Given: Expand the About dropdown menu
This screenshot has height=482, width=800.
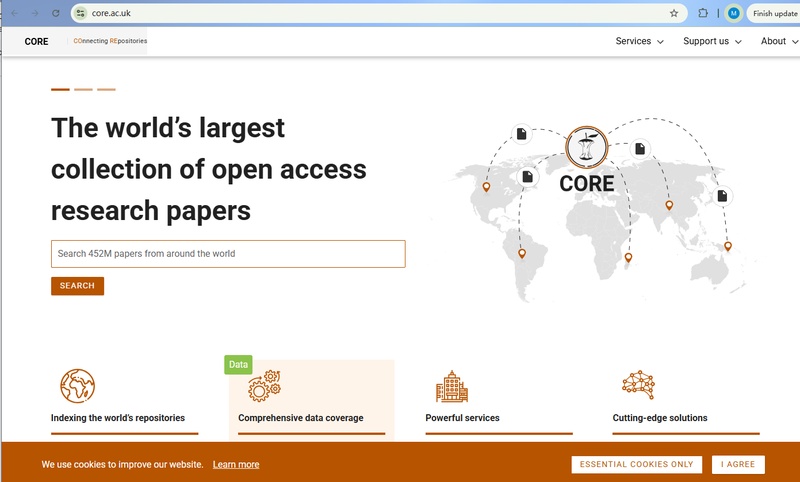Looking at the screenshot, I should pyautogui.click(x=779, y=41).
